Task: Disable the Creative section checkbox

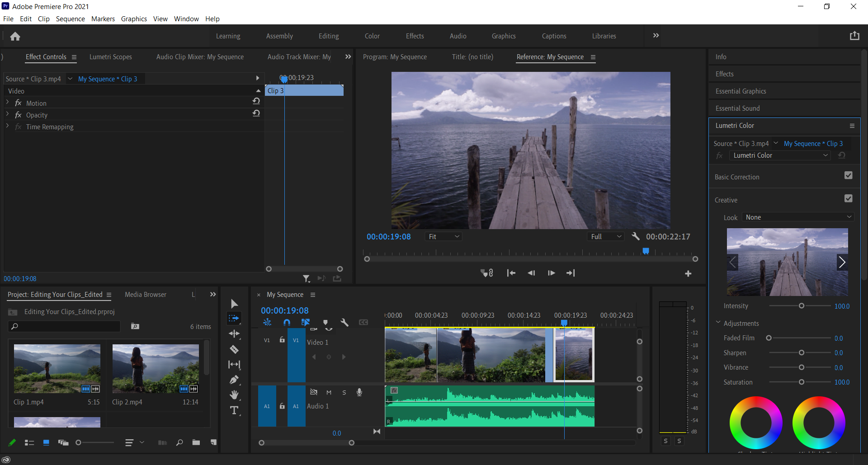Action: click(x=848, y=198)
